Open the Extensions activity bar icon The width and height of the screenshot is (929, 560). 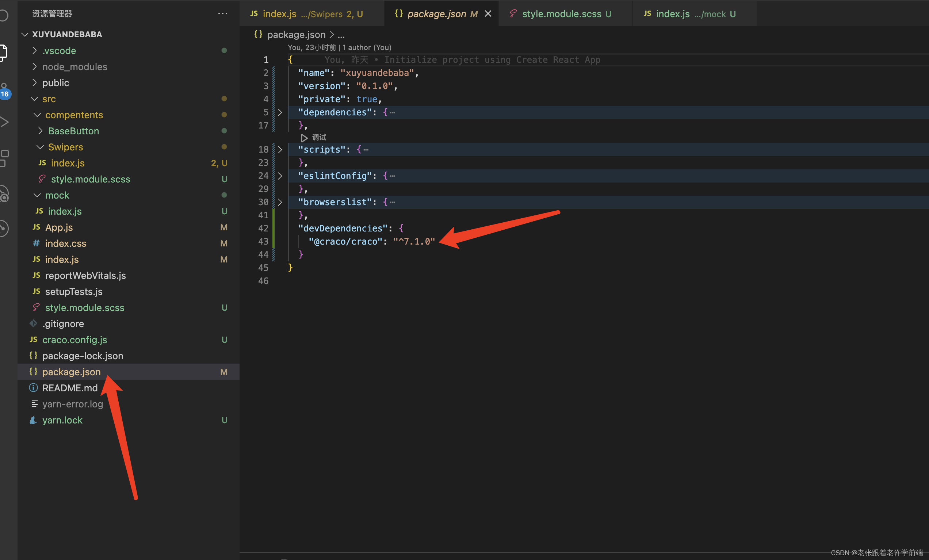pyautogui.click(x=4, y=158)
